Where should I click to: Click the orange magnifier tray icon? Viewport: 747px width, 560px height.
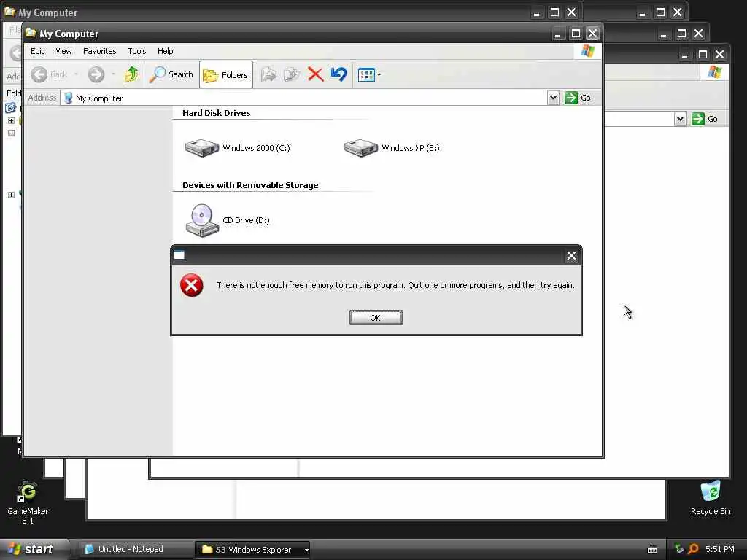click(x=693, y=549)
